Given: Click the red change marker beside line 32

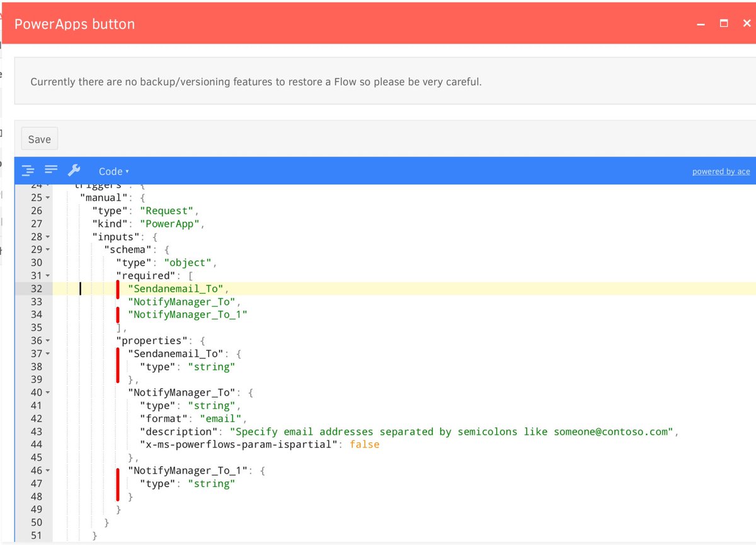Looking at the screenshot, I should 117,288.
